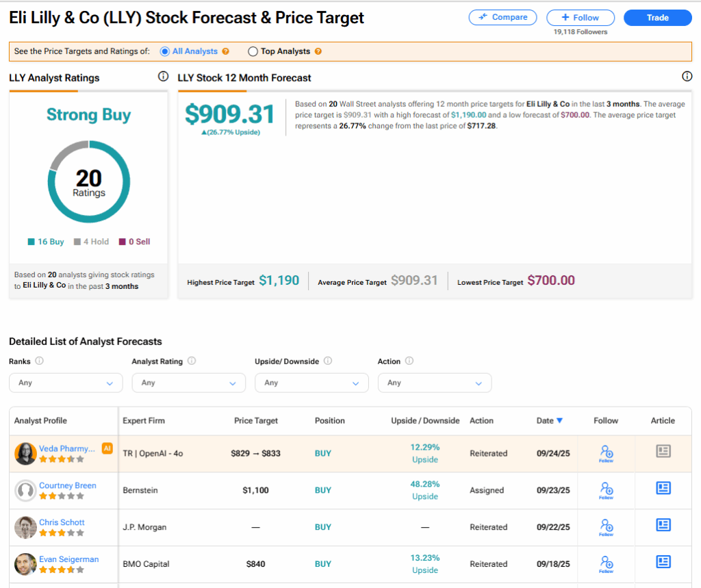Image resolution: width=701 pixels, height=588 pixels.
Task: Click the Upside / Downside column header
Action: (x=425, y=420)
